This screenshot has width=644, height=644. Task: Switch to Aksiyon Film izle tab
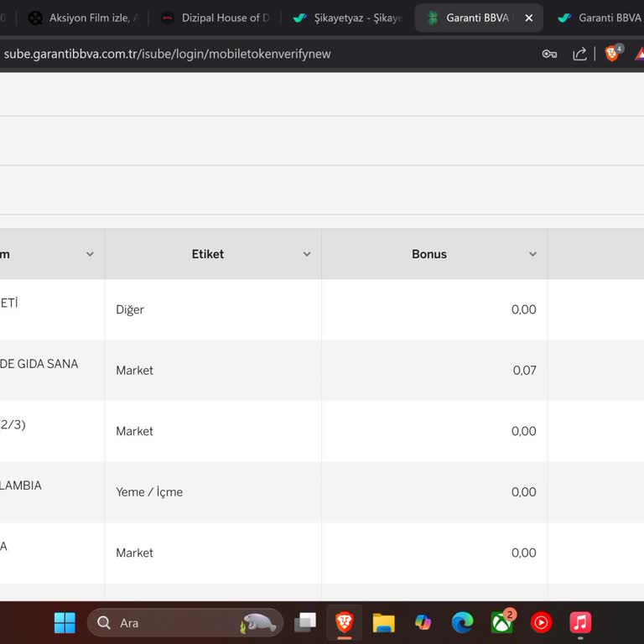pos(83,18)
